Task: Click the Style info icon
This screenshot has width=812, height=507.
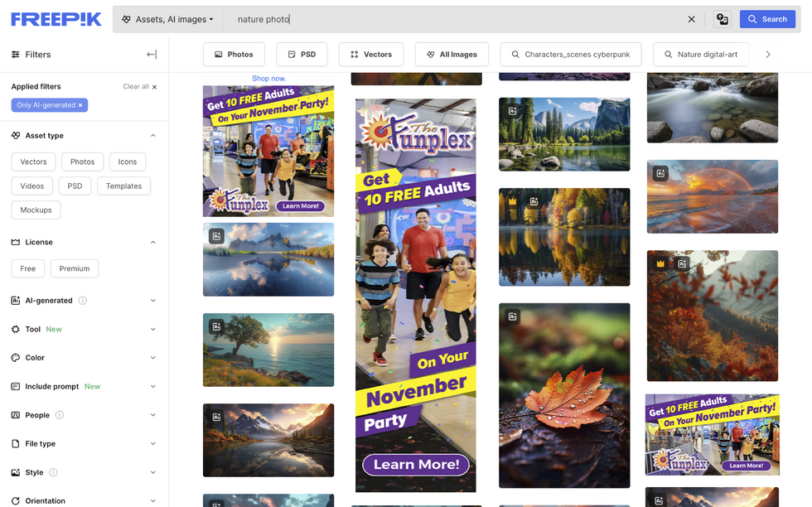Action: 53,472
